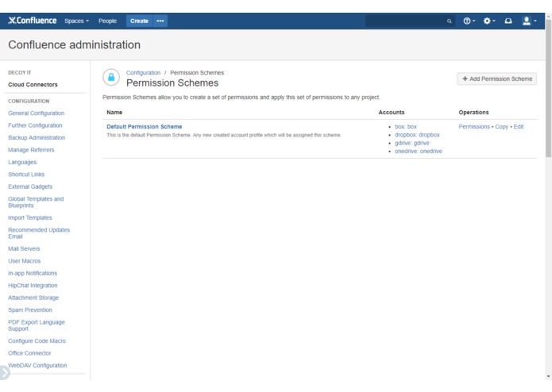Open the settings gear menu

click(x=489, y=21)
